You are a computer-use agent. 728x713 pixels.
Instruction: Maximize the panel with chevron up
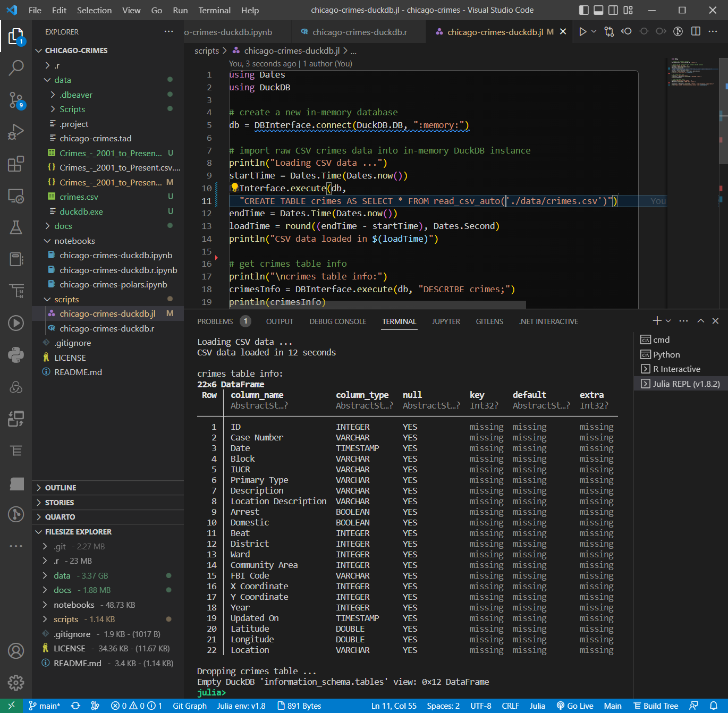(700, 321)
